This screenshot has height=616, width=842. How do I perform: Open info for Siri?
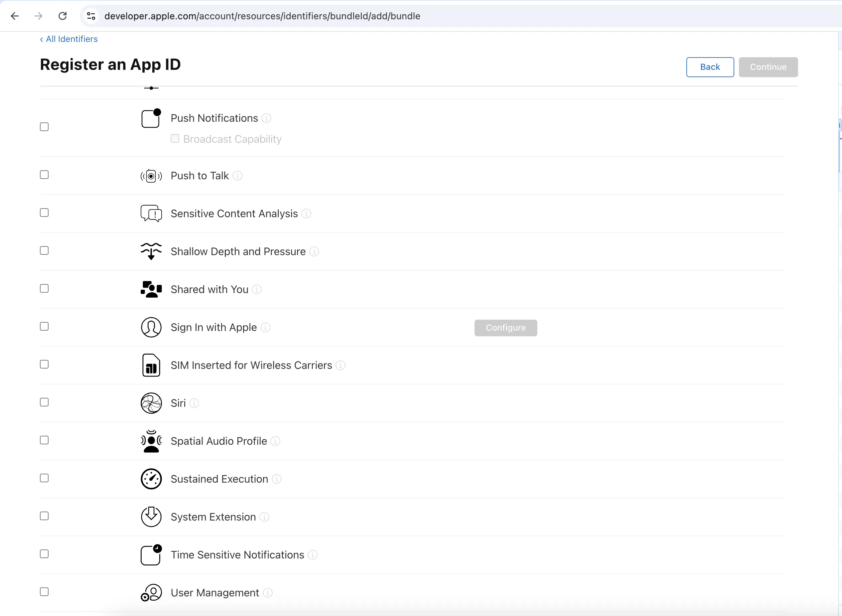(x=194, y=403)
